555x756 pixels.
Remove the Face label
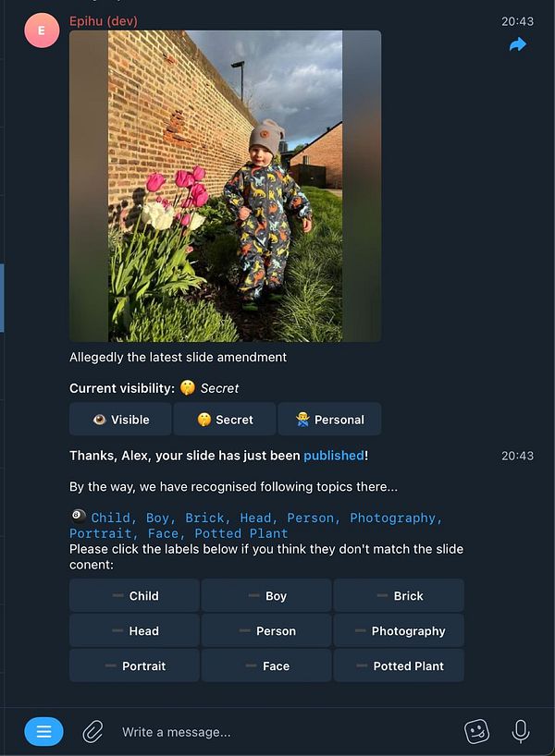click(x=266, y=665)
